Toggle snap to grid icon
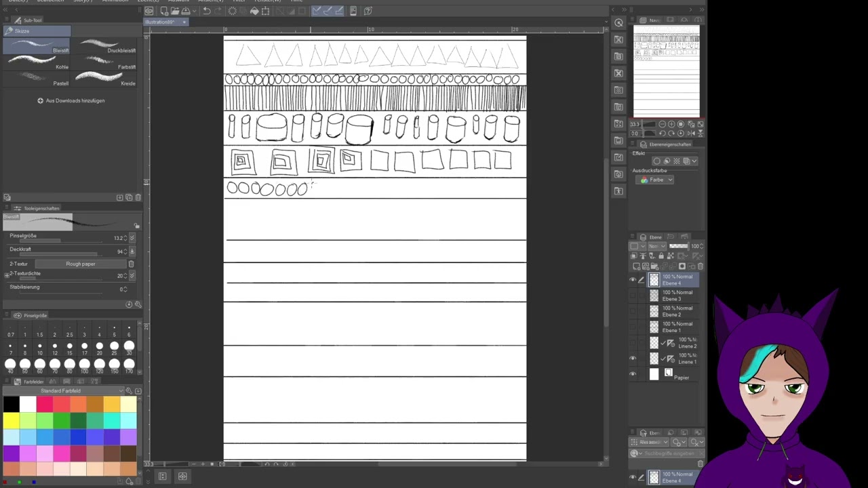Viewport: 868px width, 488px height. tap(339, 11)
